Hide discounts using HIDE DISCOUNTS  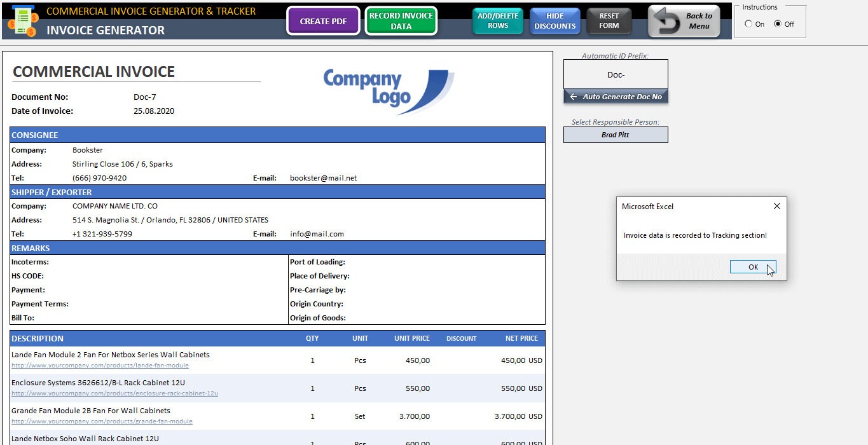pyautogui.click(x=555, y=20)
